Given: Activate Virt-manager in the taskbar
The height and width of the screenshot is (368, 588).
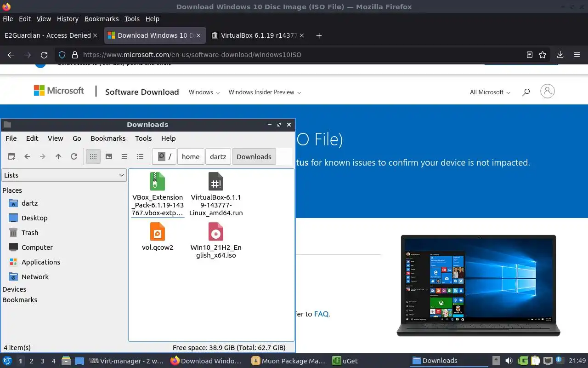Looking at the screenshot, I should coord(126,361).
